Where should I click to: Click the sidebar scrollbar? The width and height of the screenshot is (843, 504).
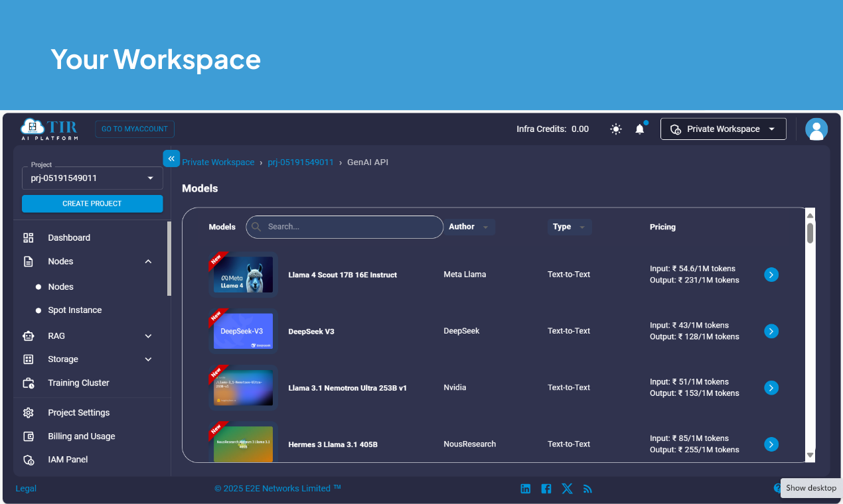(169, 259)
